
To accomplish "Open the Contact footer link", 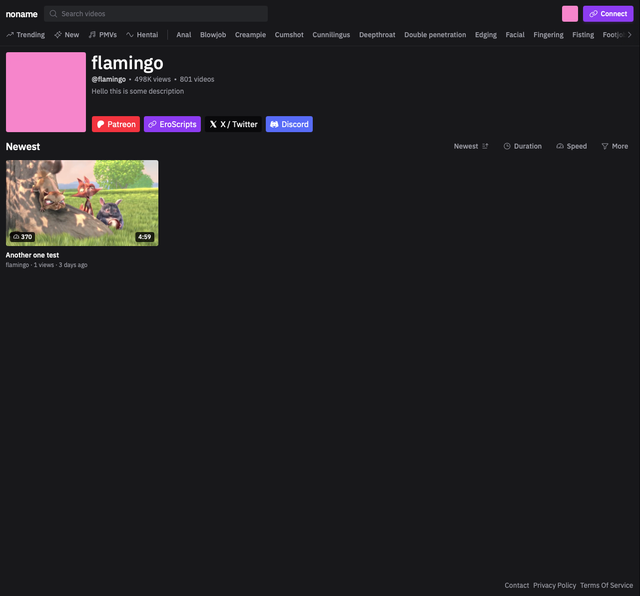I will pos(516,585).
